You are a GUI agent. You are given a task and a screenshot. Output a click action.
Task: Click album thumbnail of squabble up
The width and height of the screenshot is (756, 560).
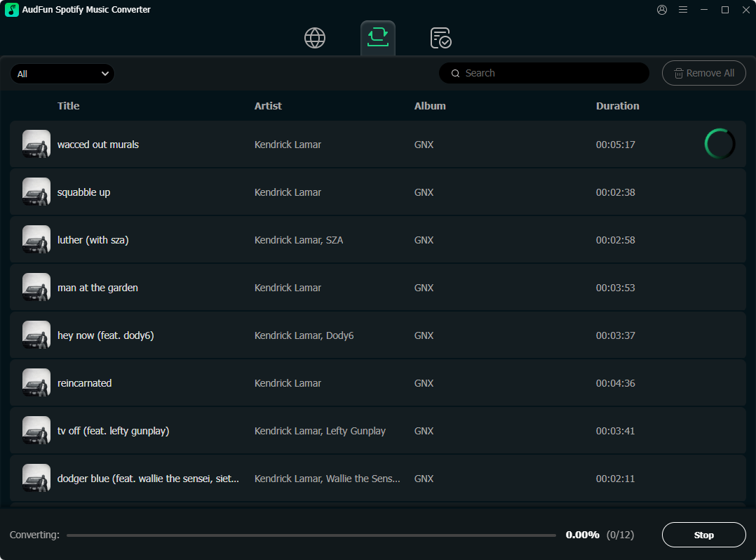pos(36,192)
